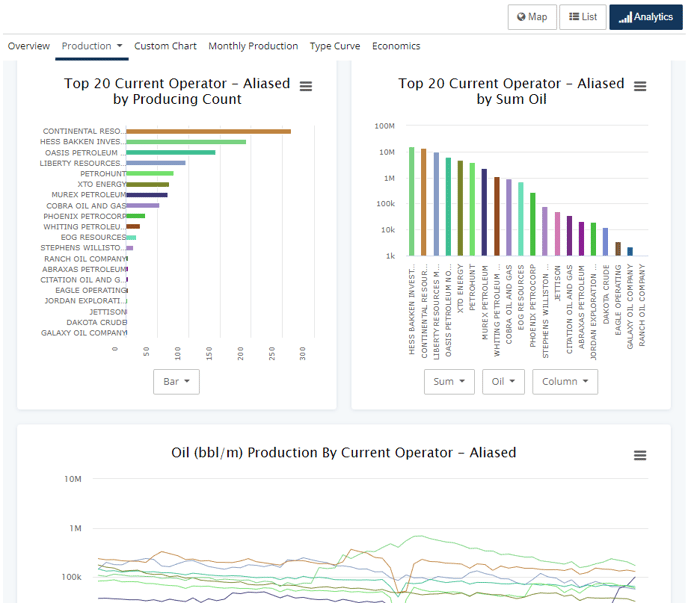This screenshot has width=688, height=603.
Task: Click the GALAXY OIL COMPANY column in Sum Oil chart
Action: (630, 251)
